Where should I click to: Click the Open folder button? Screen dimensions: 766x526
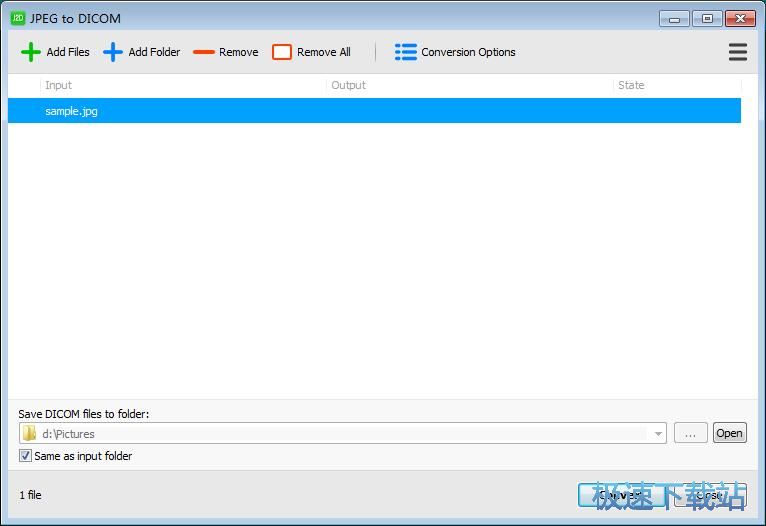[729, 433]
